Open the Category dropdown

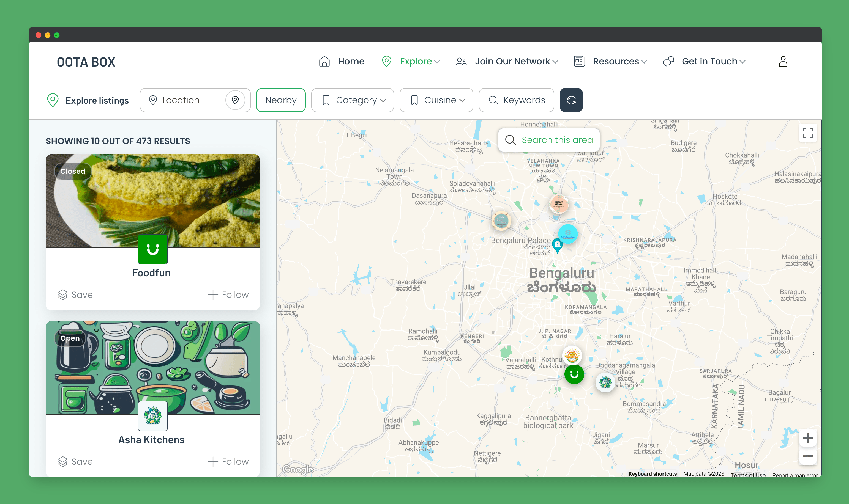tap(353, 100)
